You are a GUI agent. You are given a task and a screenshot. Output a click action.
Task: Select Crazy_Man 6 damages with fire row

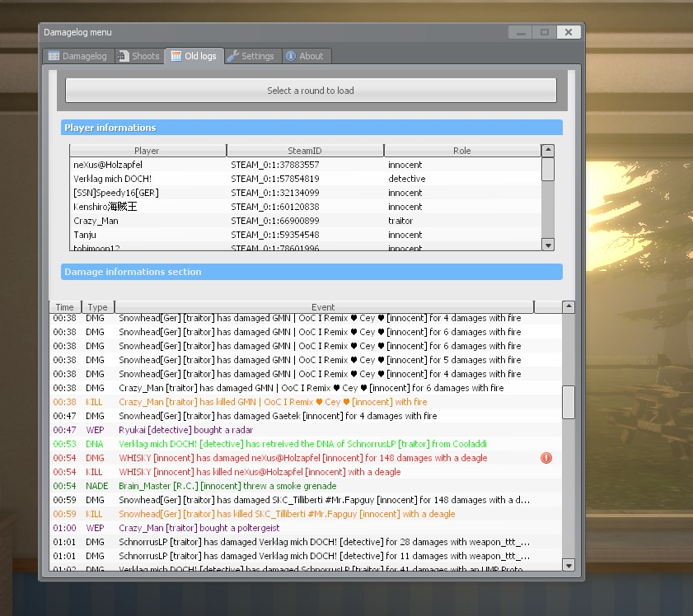(306, 388)
